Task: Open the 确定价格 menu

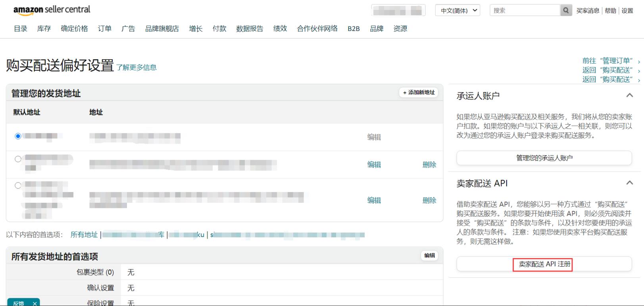Action: (75, 29)
